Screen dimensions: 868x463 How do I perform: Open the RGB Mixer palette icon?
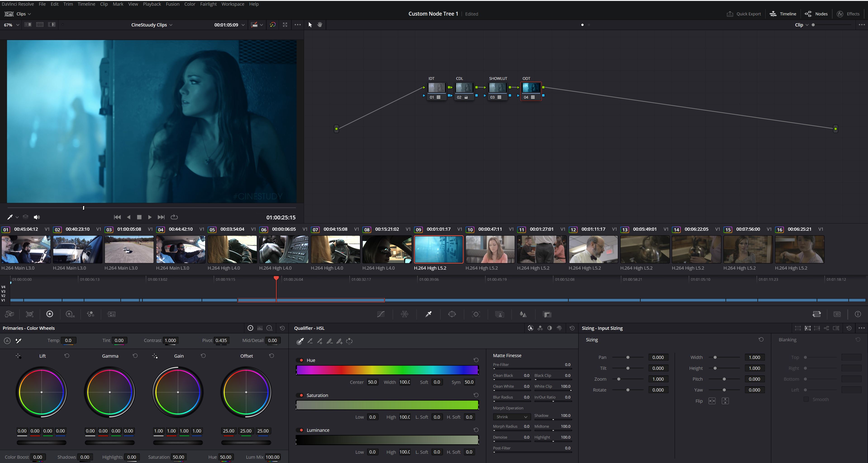click(x=90, y=314)
